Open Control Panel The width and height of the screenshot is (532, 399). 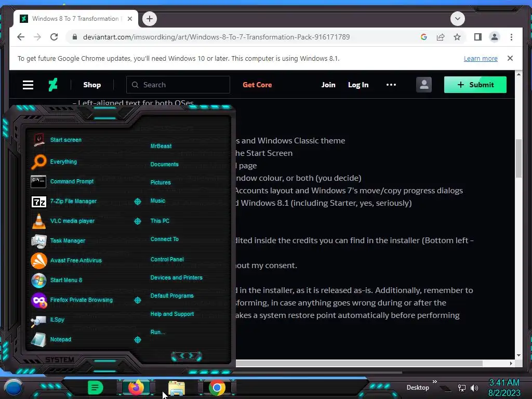click(x=167, y=259)
